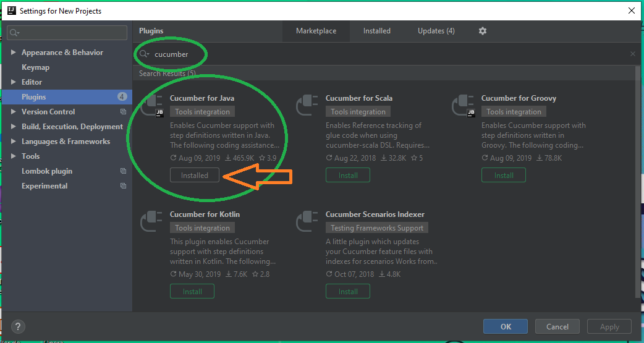644x343 pixels.
Task: Expand the Tools settings node
Action: pos(14,156)
